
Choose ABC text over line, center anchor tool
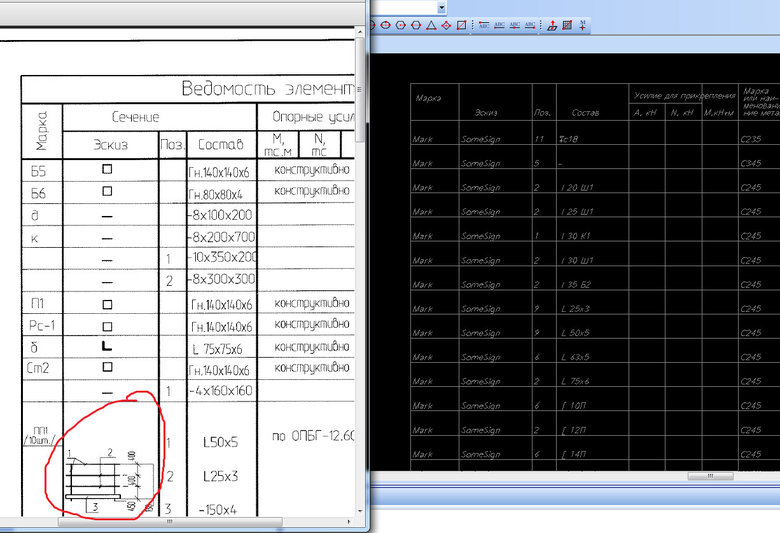click(515, 25)
